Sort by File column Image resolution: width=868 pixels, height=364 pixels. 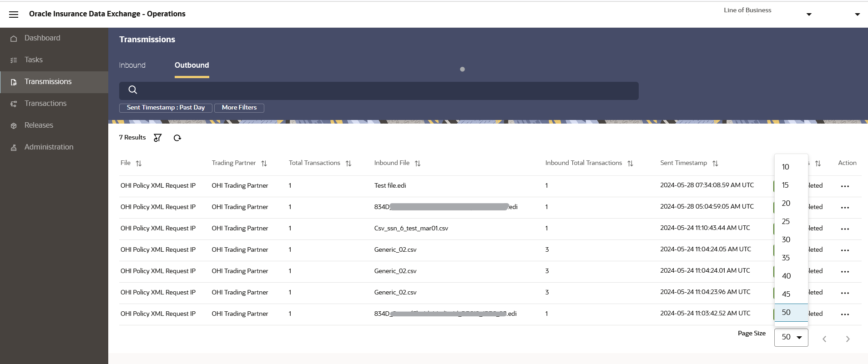139,164
